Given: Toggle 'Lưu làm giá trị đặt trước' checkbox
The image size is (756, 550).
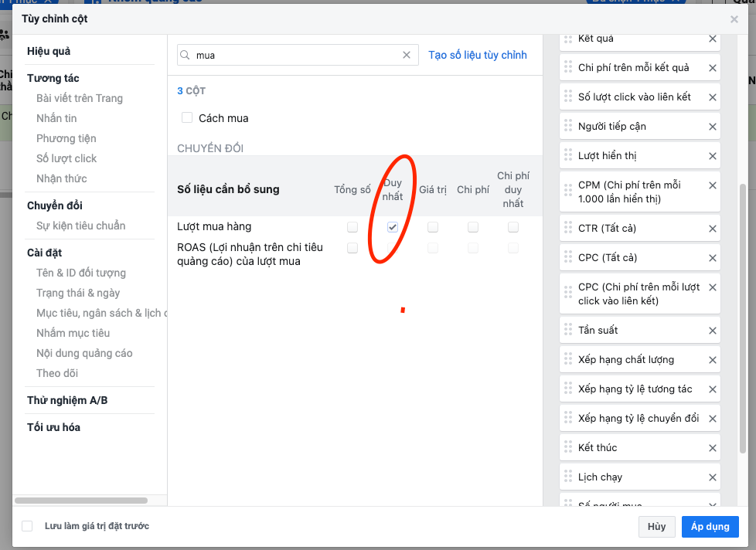Looking at the screenshot, I should pos(27,526).
